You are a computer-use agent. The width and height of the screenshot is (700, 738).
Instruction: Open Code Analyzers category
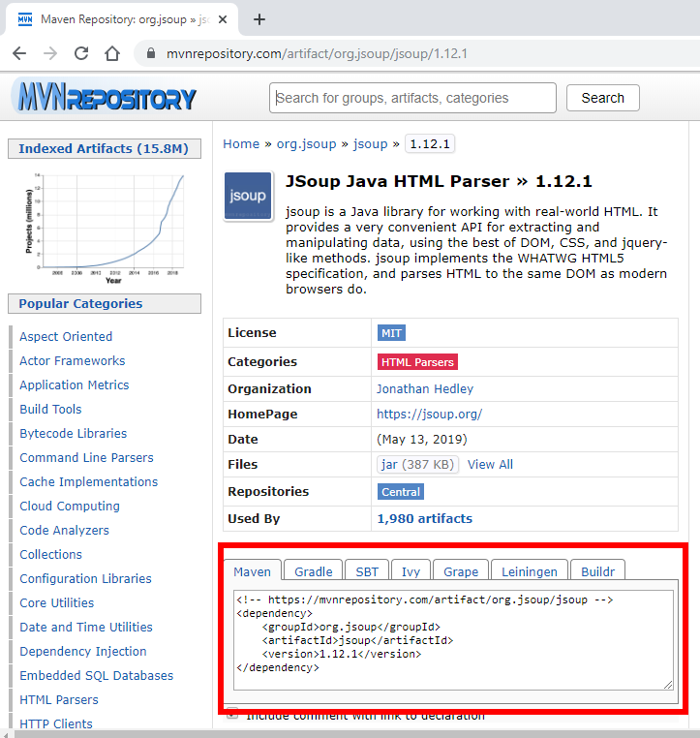[x=65, y=531]
